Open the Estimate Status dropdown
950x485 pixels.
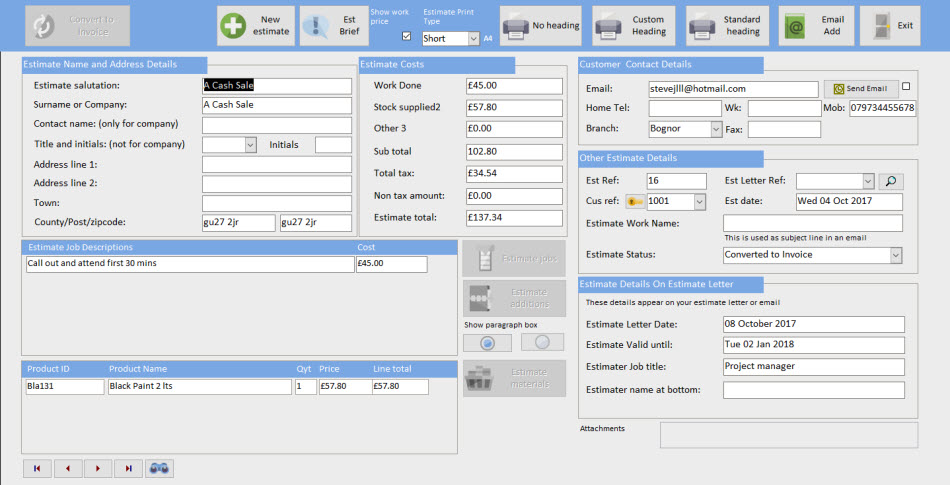[x=894, y=255]
